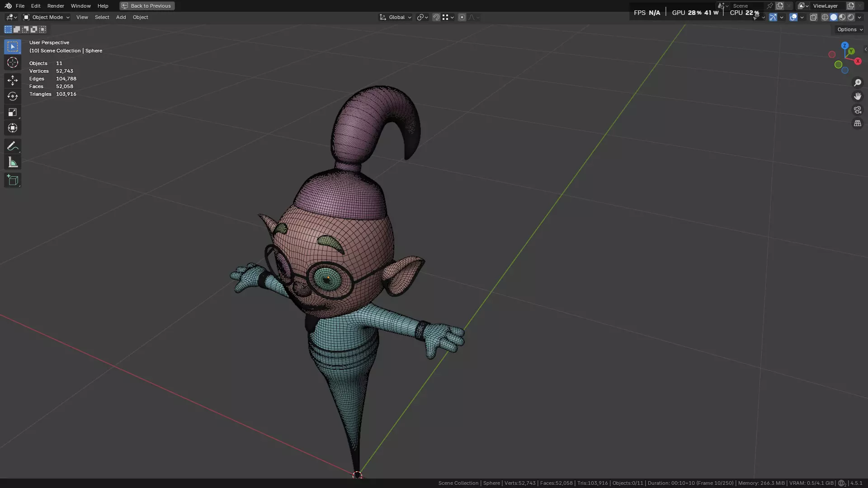
Task: Select the Annotate tool
Action: pos(13,146)
